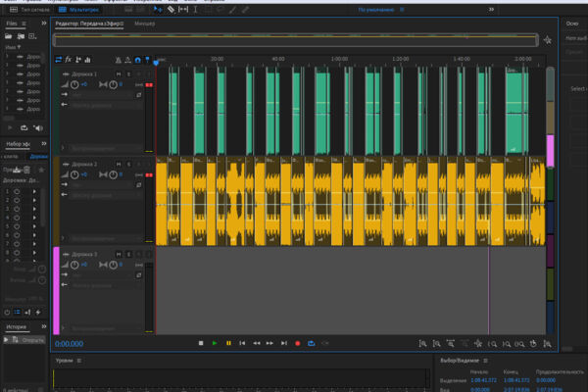Expand the История panel double chevron

[x=44, y=326]
